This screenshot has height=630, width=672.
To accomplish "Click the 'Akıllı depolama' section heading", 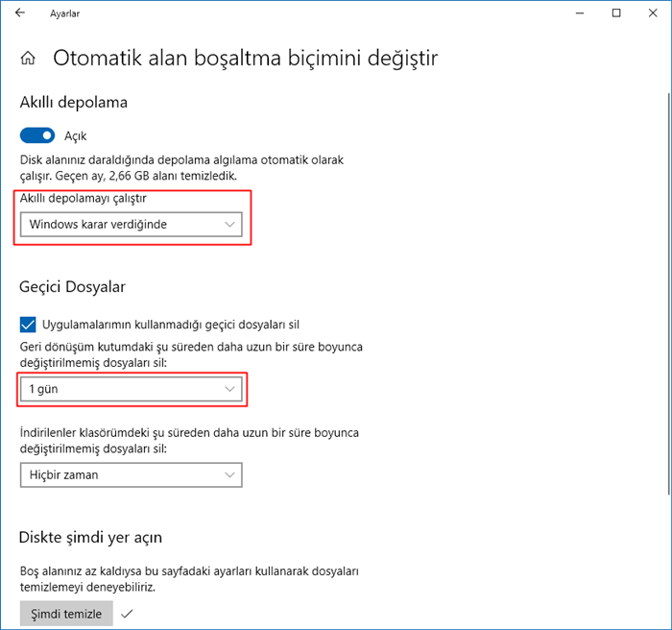I will (x=74, y=103).
